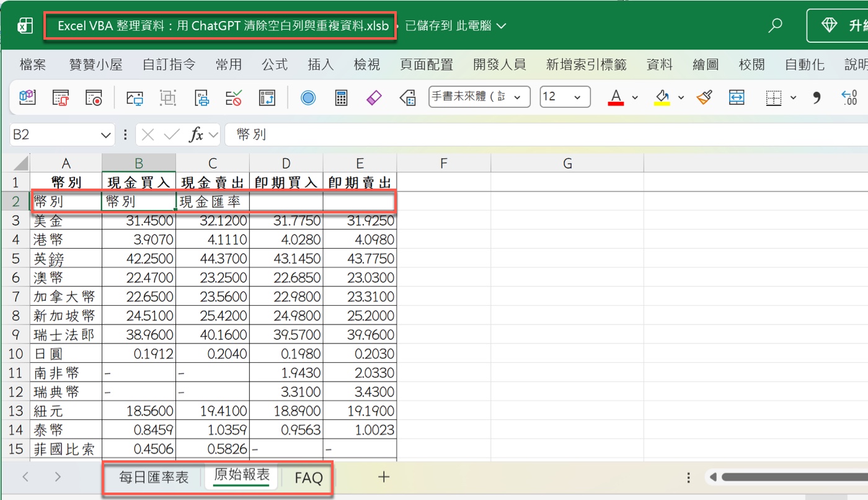Select the 即期賣出 header cell
Viewport: 868px width, 500px height.
(360, 182)
